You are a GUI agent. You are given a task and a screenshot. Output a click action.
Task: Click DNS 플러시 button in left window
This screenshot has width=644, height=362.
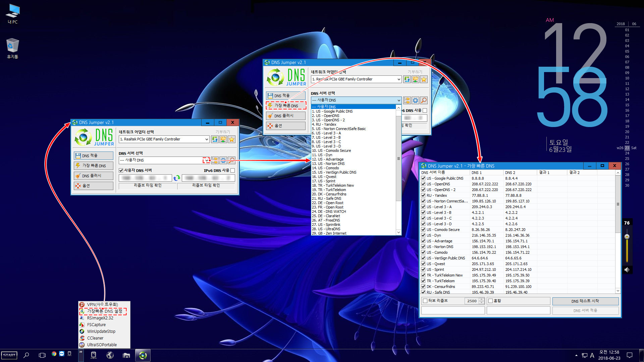[94, 176]
